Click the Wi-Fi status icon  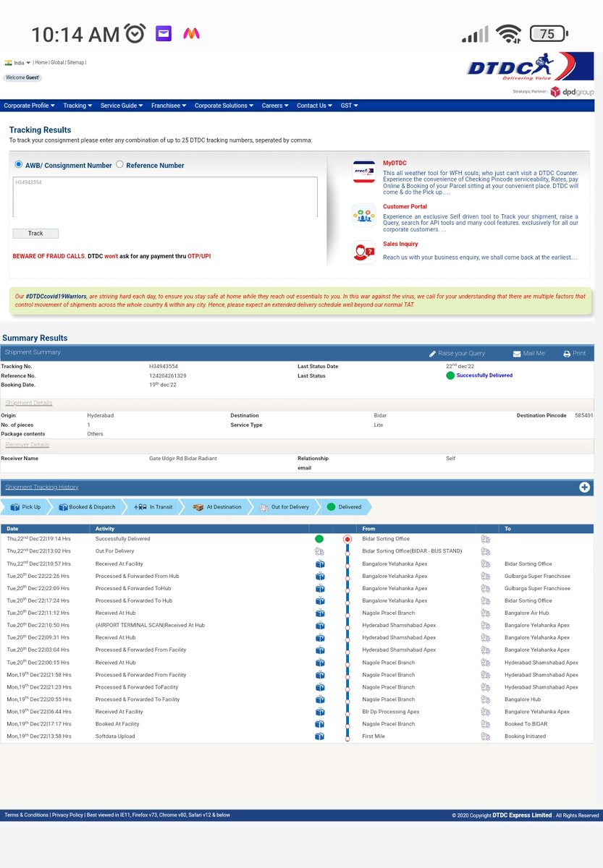coord(509,33)
